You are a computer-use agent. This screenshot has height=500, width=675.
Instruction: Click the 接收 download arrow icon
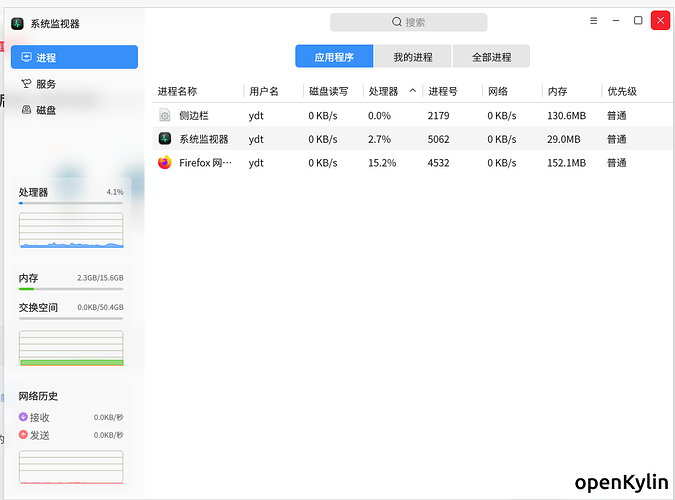tap(24, 417)
